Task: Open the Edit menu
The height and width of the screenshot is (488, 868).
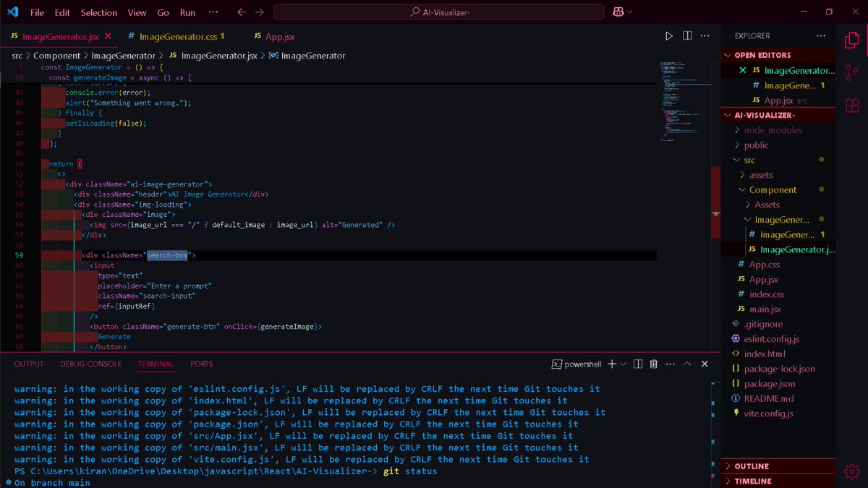Action: [x=62, y=12]
